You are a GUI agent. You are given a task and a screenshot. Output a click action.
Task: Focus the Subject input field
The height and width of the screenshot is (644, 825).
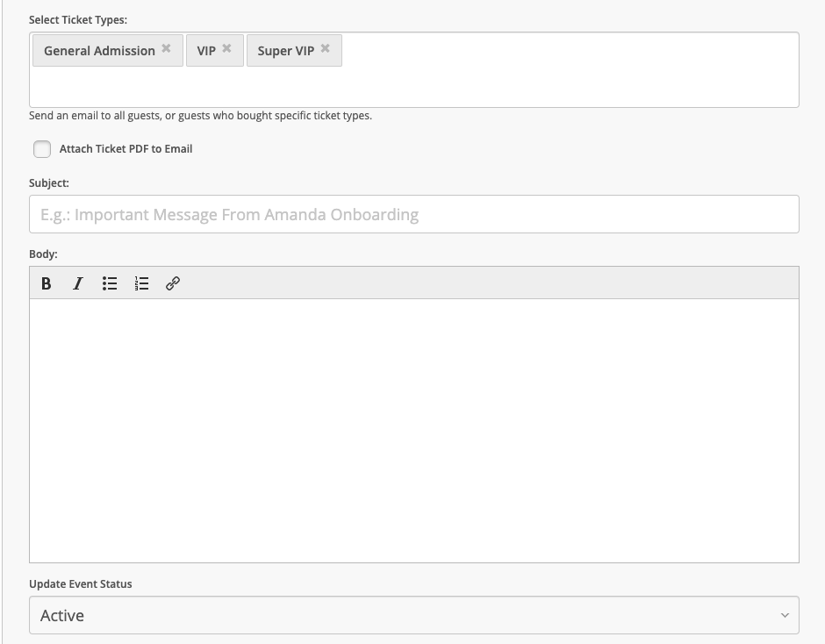click(x=412, y=214)
